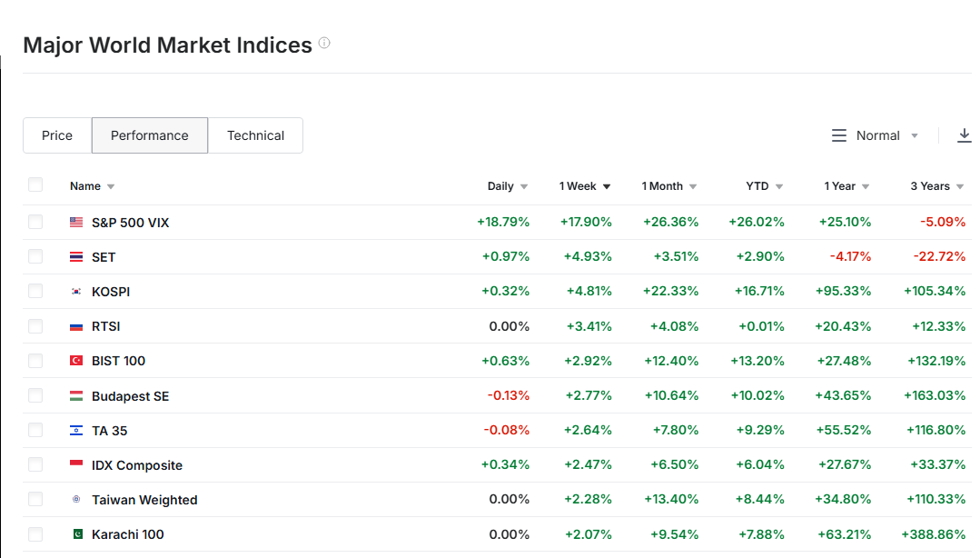Check the box for the SET row
The image size is (980, 558).
[x=35, y=257]
